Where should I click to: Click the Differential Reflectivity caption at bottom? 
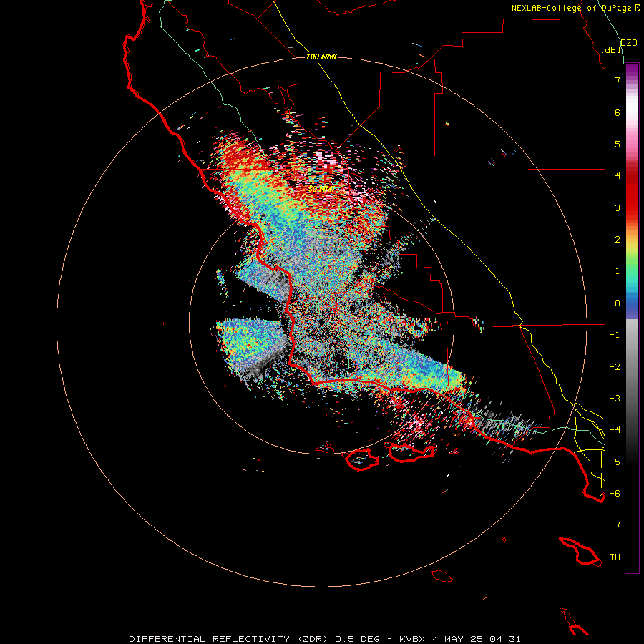pyautogui.click(x=228, y=639)
